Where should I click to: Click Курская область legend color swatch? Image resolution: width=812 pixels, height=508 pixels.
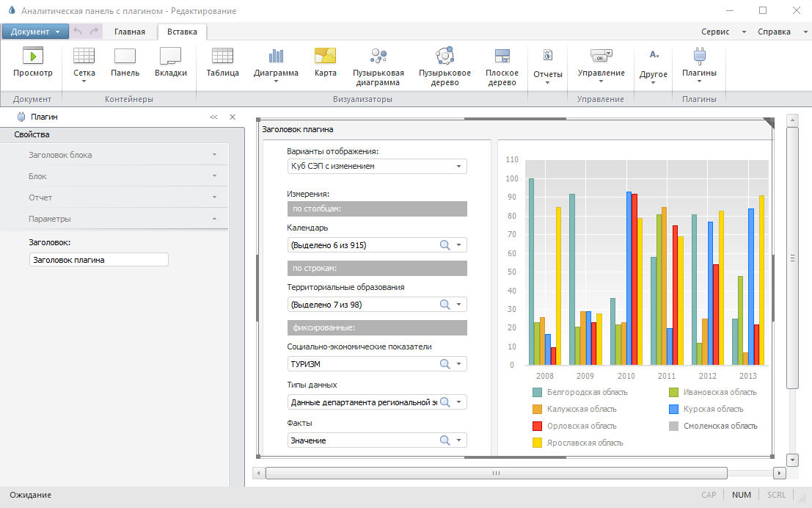pyautogui.click(x=673, y=409)
